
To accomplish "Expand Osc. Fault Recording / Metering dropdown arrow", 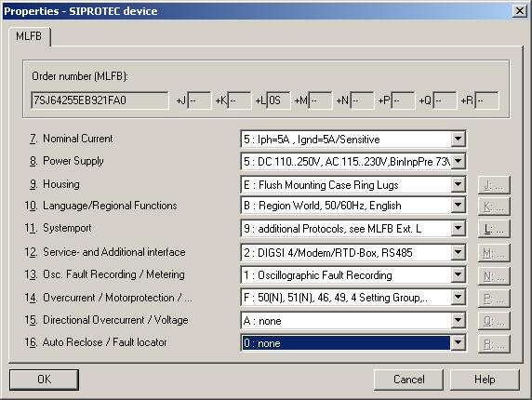I will tap(458, 274).
